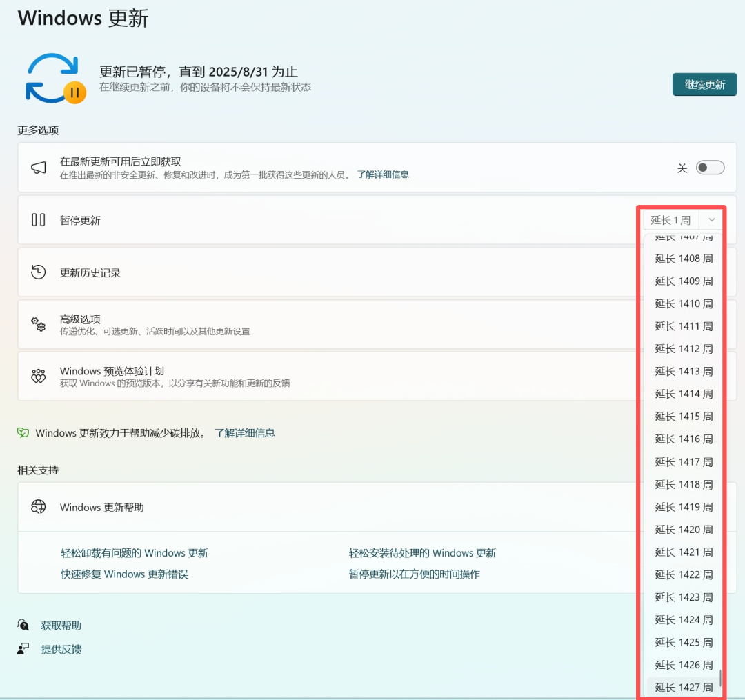Click the Windows Insider hearts icon
Screen dimensions: 745x700
39,376
